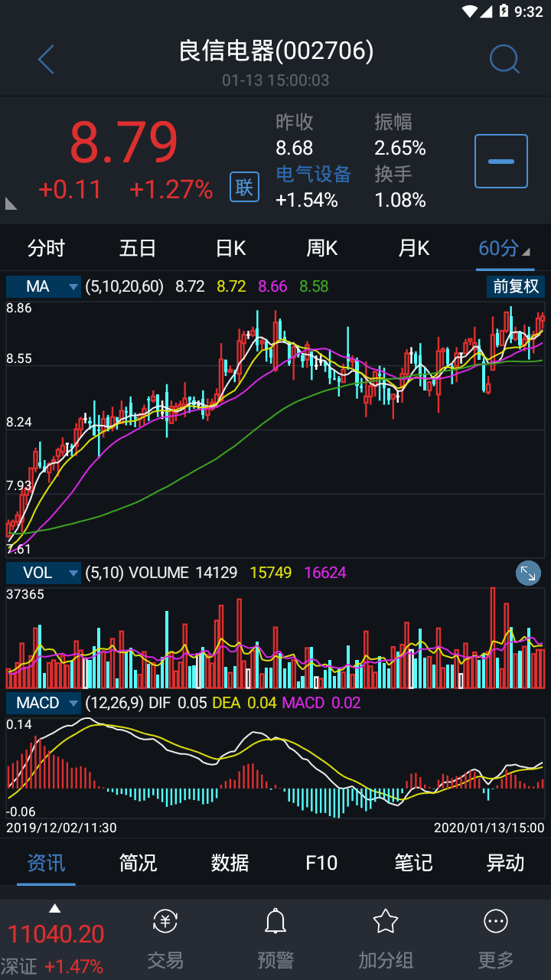Open 电气设备 sector link
Screen dimensions: 551x980
[x=313, y=174]
